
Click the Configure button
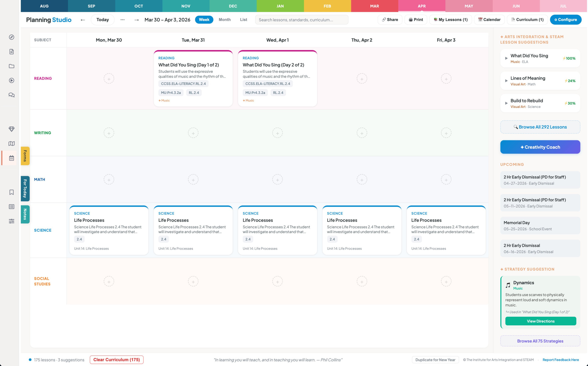pyautogui.click(x=565, y=20)
